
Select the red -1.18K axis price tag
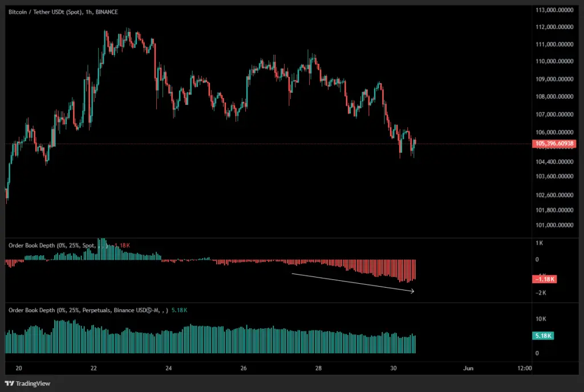tap(544, 279)
